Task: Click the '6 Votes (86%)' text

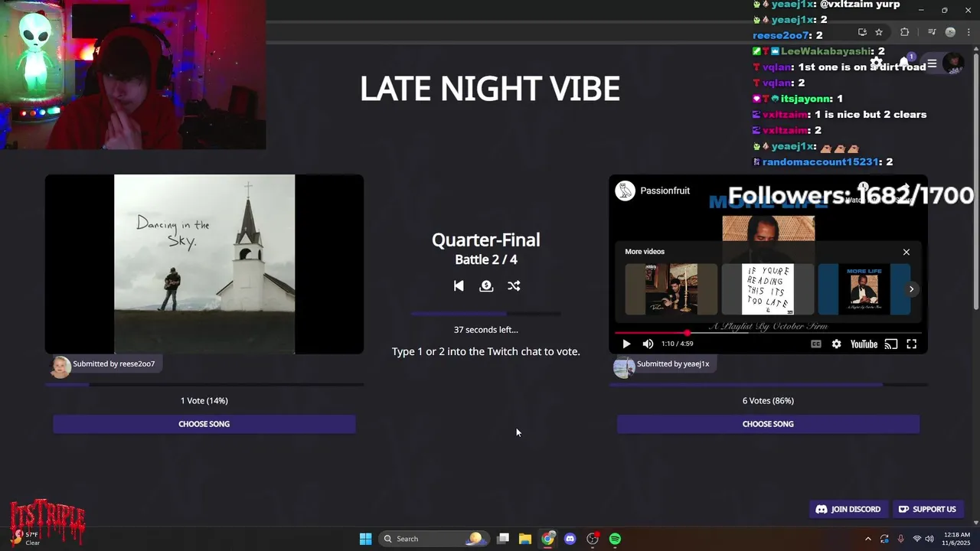Action: [768, 400]
